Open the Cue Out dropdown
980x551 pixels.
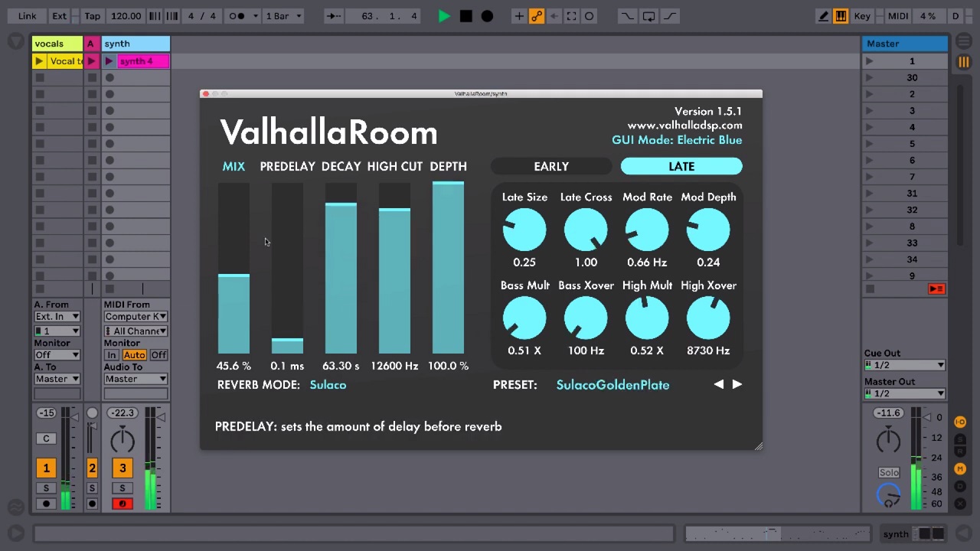click(904, 366)
